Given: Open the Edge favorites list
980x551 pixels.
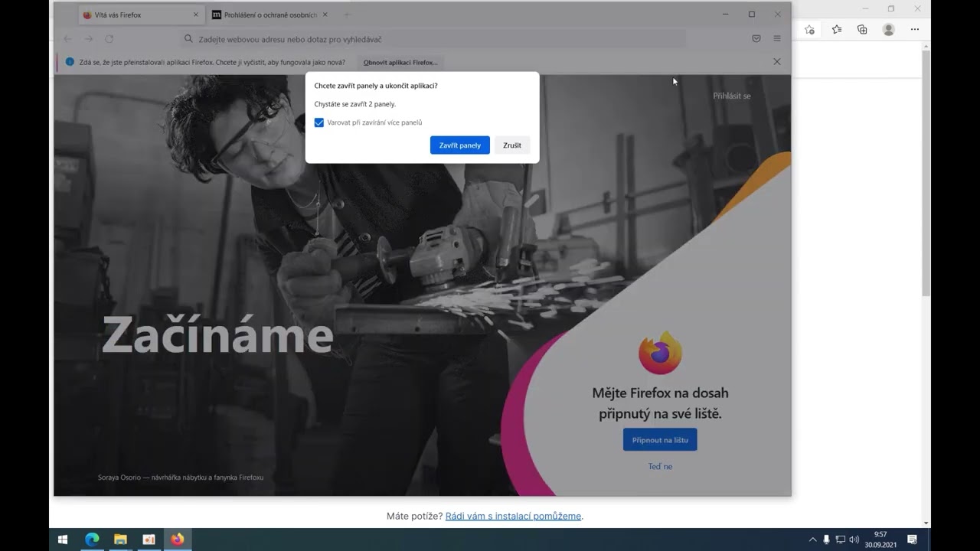Looking at the screenshot, I should 837,29.
